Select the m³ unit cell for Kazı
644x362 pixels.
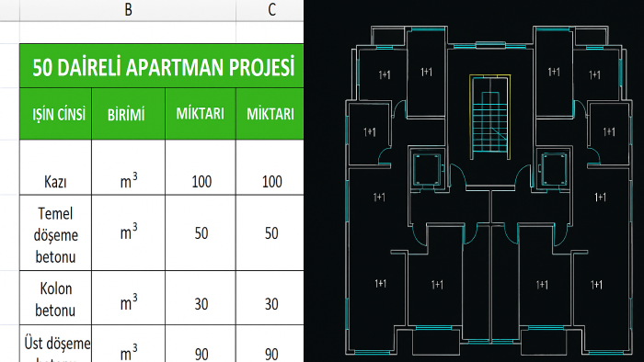tap(128, 167)
